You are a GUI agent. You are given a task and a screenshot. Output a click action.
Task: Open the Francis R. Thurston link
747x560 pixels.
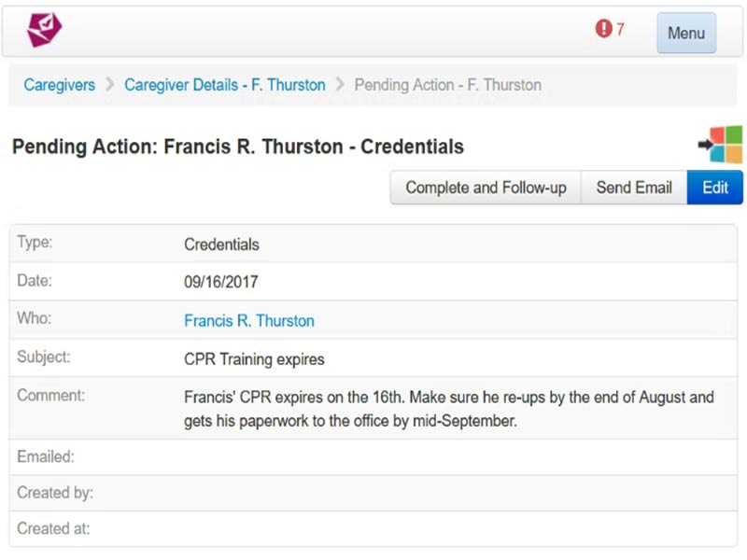pyautogui.click(x=249, y=320)
